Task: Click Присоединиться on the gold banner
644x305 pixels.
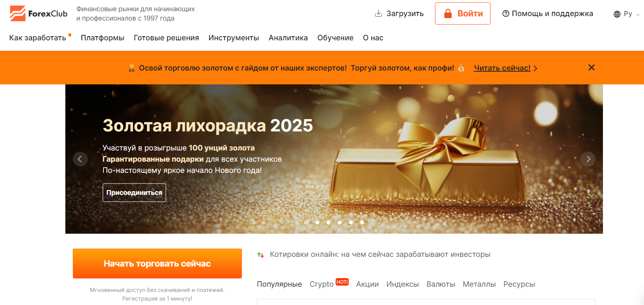Action: pyautogui.click(x=134, y=193)
